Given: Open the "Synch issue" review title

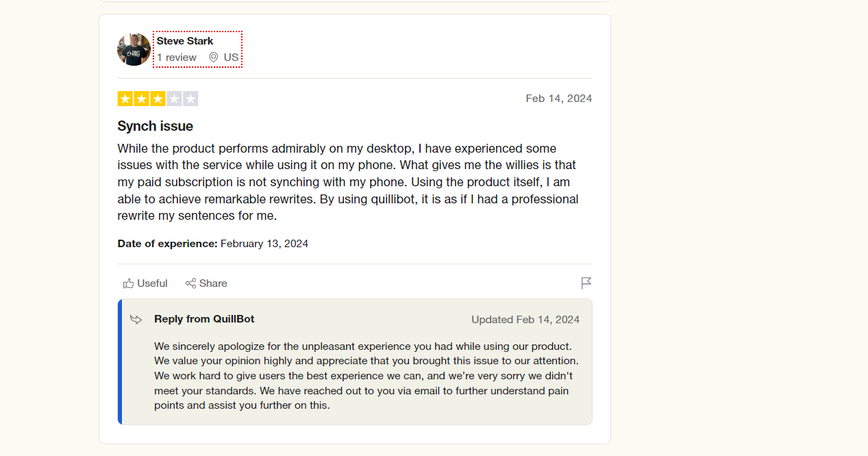Looking at the screenshot, I should pos(156,126).
